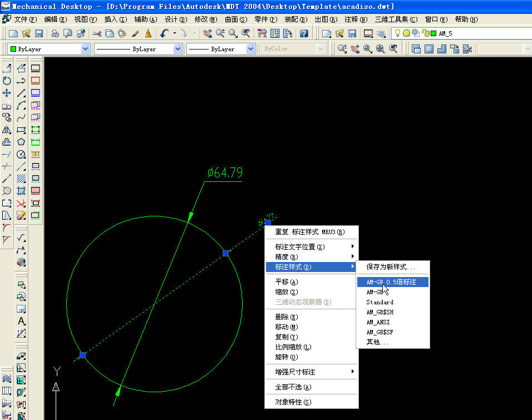Select AM_GB$SH dimension style
Viewport: 532px width, 420px height.
click(393, 312)
